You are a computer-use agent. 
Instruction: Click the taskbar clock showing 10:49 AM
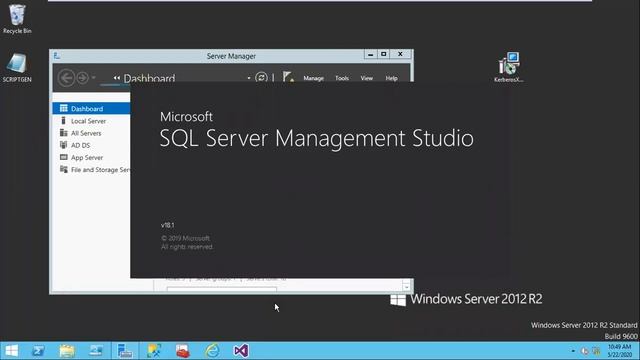pyautogui.click(x=620, y=351)
